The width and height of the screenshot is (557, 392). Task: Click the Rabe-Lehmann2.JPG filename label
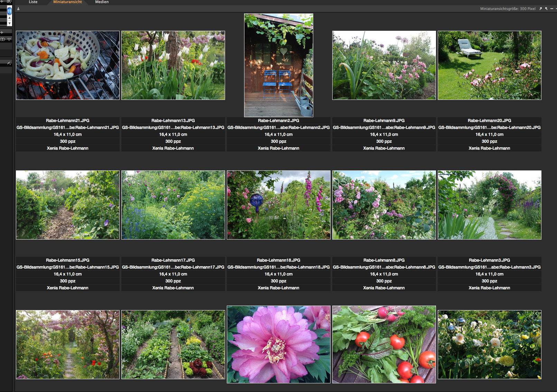click(x=278, y=121)
